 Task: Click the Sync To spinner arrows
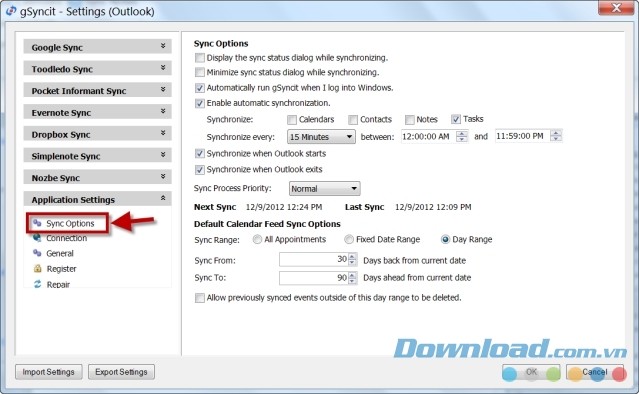click(x=353, y=278)
